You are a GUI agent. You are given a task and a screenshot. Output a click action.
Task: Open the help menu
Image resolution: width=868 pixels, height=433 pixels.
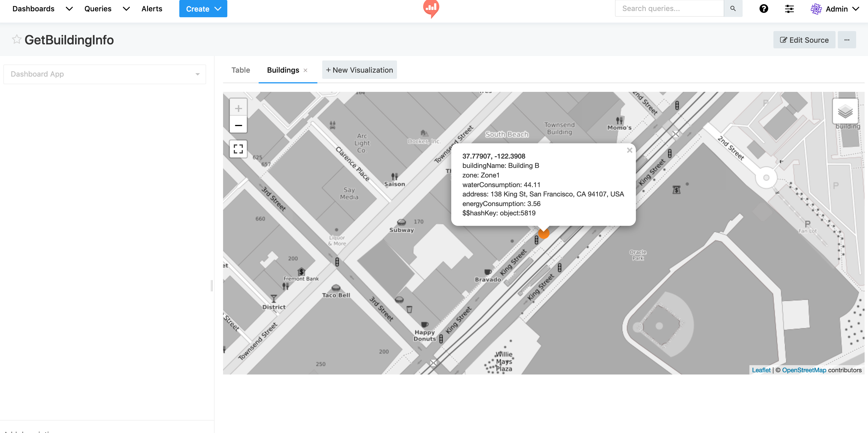pyautogui.click(x=764, y=8)
